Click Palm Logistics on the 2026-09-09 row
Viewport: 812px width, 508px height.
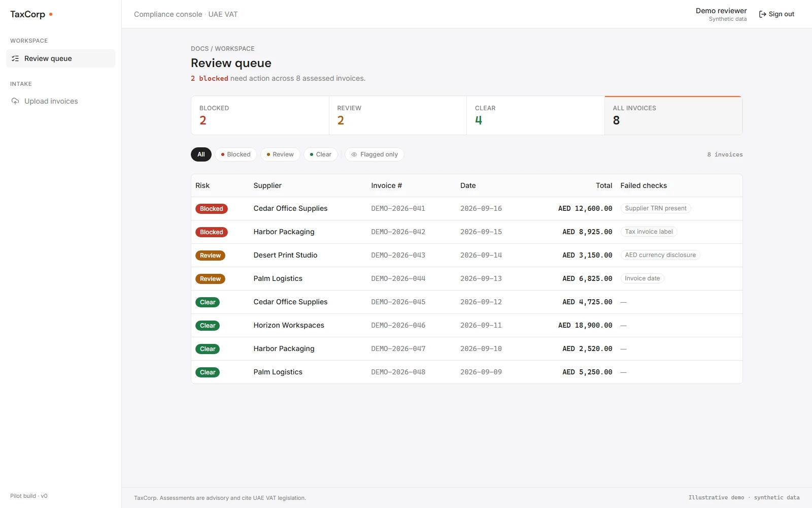pyautogui.click(x=278, y=372)
